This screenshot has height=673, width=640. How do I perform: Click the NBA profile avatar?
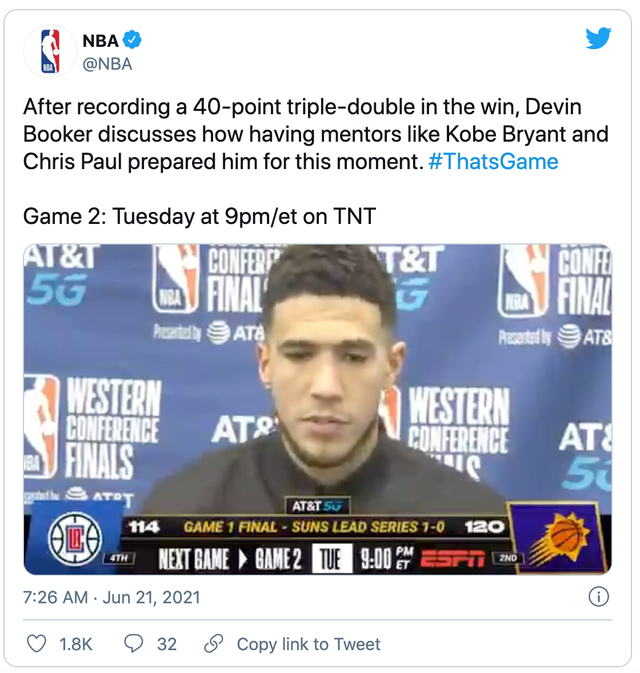pos(50,51)
